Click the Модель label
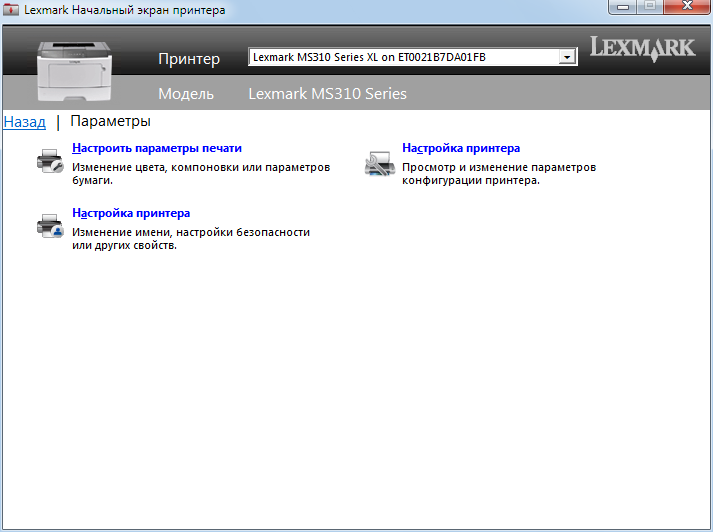 point(186,94)
